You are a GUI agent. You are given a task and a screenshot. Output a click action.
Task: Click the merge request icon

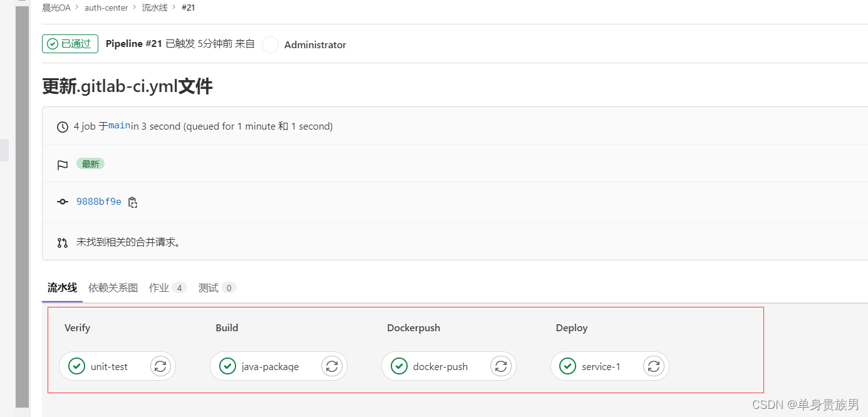(63, 242)
